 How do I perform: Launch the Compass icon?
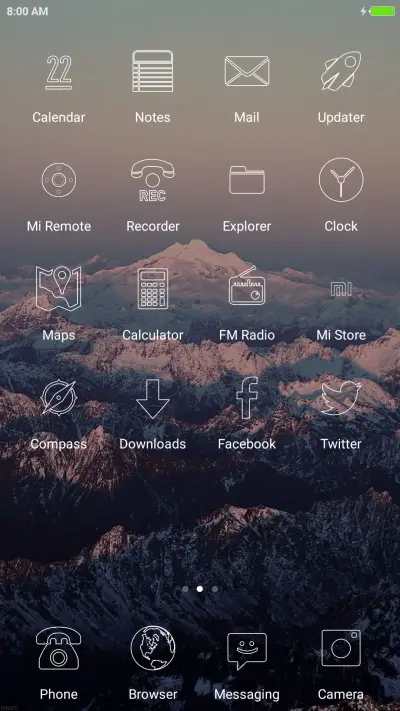[x=59, y=397]
